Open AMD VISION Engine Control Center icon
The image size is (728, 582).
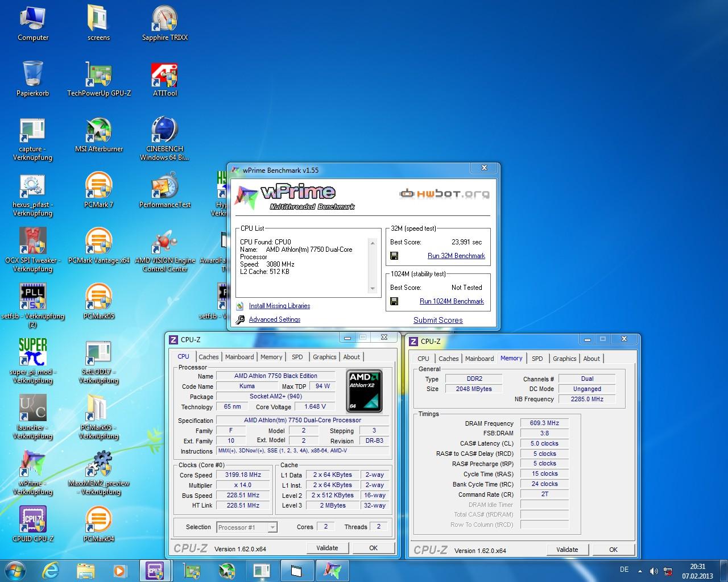click(x=165, y=250)
